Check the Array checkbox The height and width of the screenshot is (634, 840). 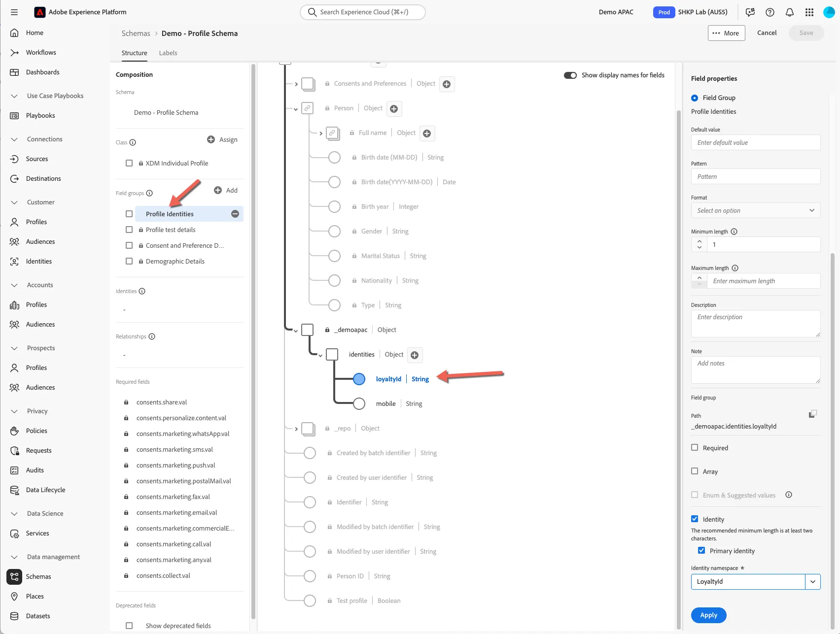click(695, 471)
